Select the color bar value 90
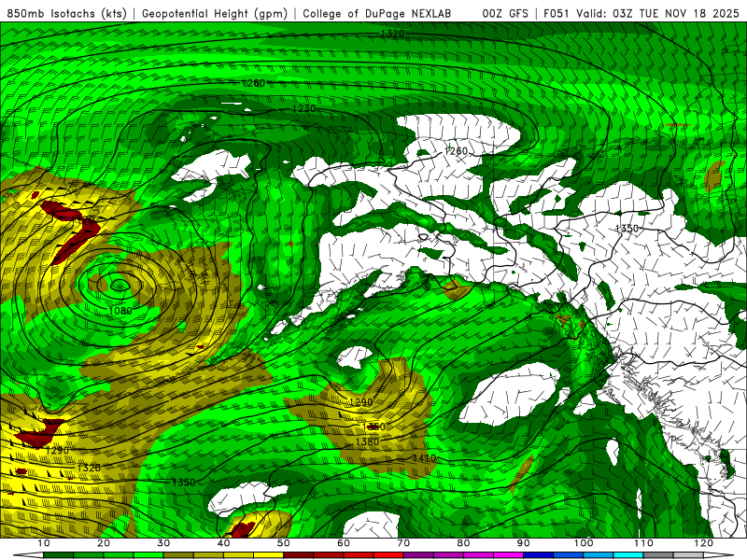 point(524,543)
